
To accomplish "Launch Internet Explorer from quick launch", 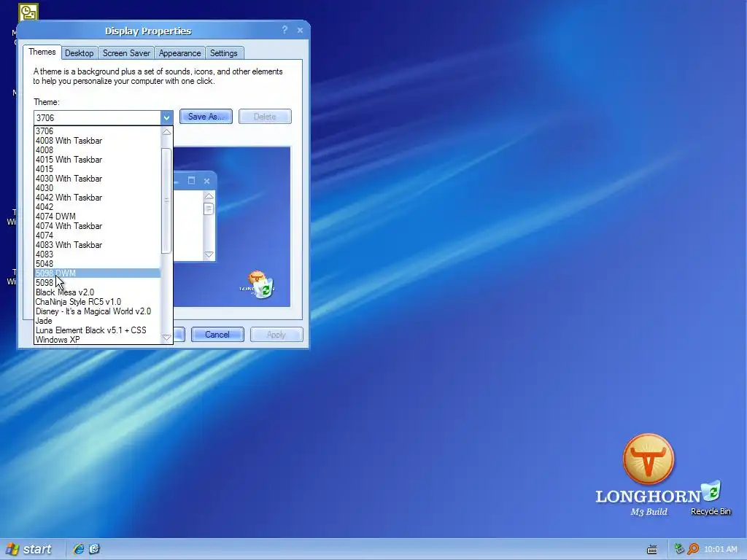I will pyautogui.click(x=78, y=549).
